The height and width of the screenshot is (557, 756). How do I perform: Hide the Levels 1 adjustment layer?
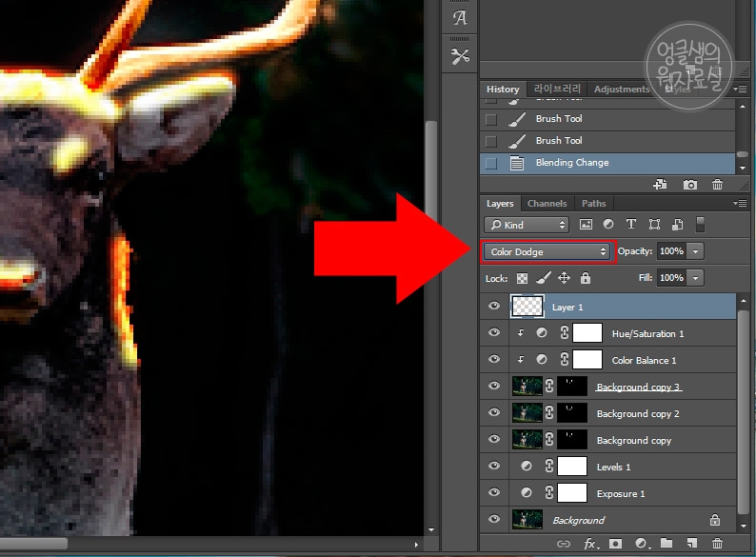click(x=494, y=466)
